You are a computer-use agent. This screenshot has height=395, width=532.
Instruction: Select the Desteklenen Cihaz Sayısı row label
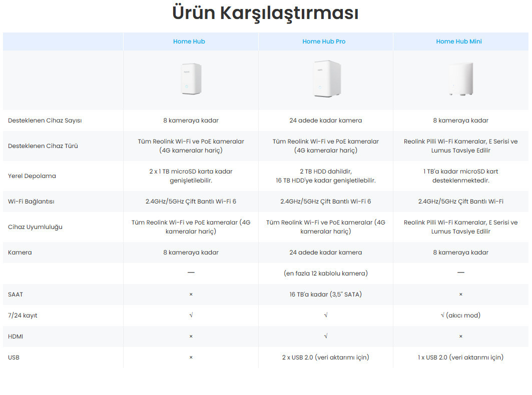45,120
